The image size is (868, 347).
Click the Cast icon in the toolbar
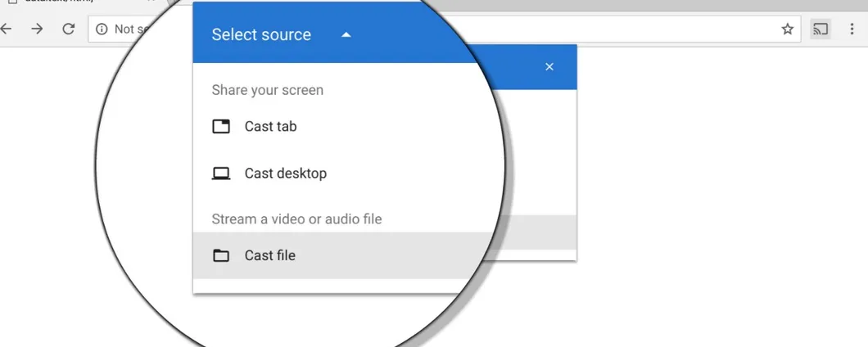pos(820,29)
